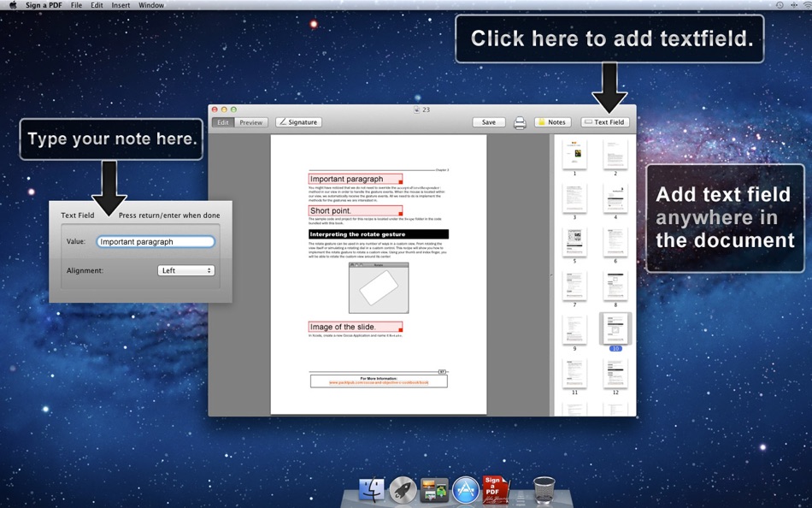
Task: Save the PDF document
Action: 489,122
